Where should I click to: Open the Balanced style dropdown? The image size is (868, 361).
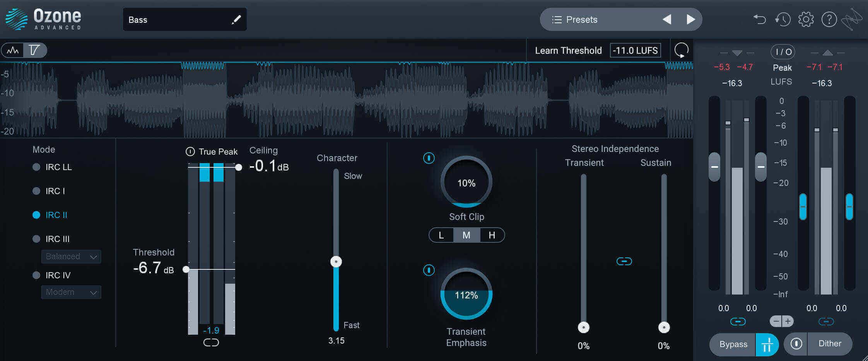pos(71,257)
